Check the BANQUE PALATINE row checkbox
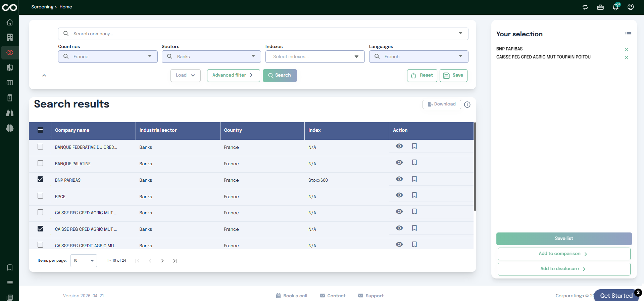Viewport: 644px width, 301px height. coord(40,163)
